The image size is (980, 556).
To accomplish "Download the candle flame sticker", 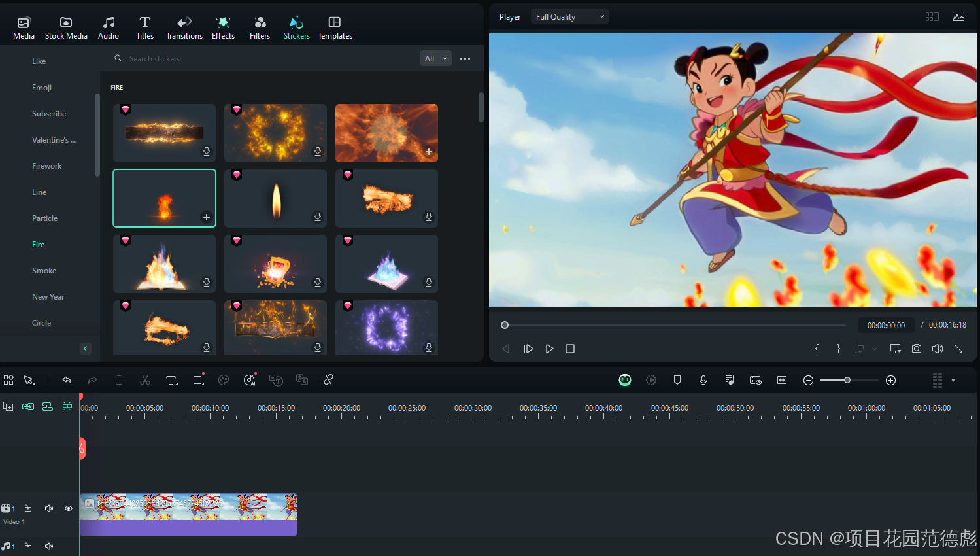I will tap(317, 217).
